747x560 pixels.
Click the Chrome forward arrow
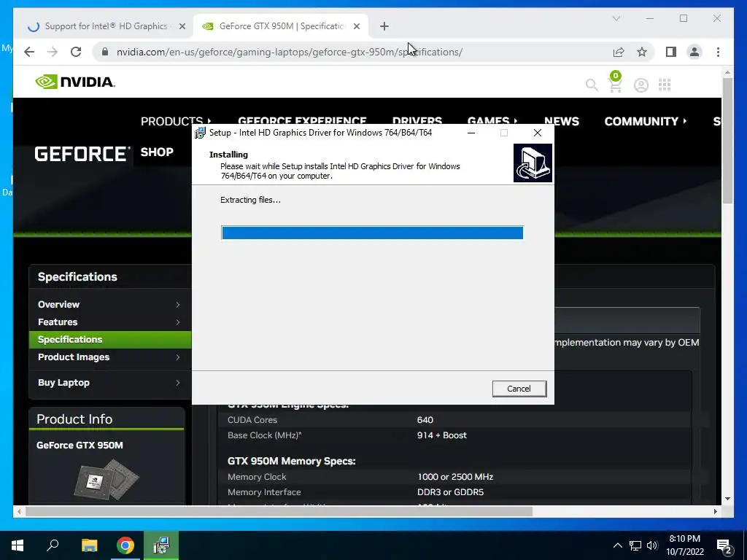coord(53,52)
